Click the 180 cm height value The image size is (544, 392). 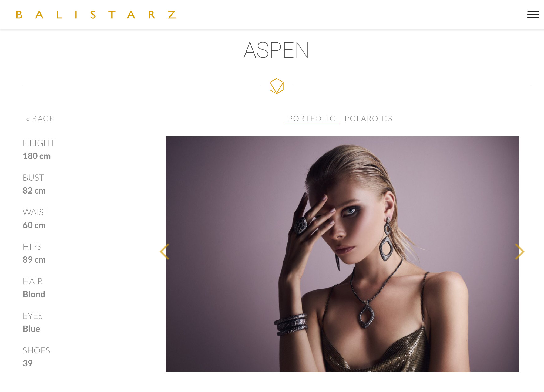coord(37,156)
